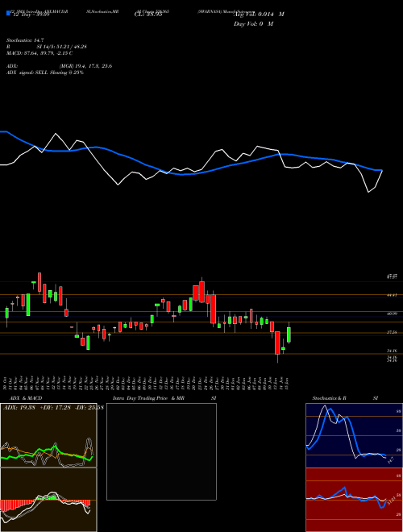Click the 40.99 price axis label
This screenshot has height=532, width=403.
(x=393, y=314)
